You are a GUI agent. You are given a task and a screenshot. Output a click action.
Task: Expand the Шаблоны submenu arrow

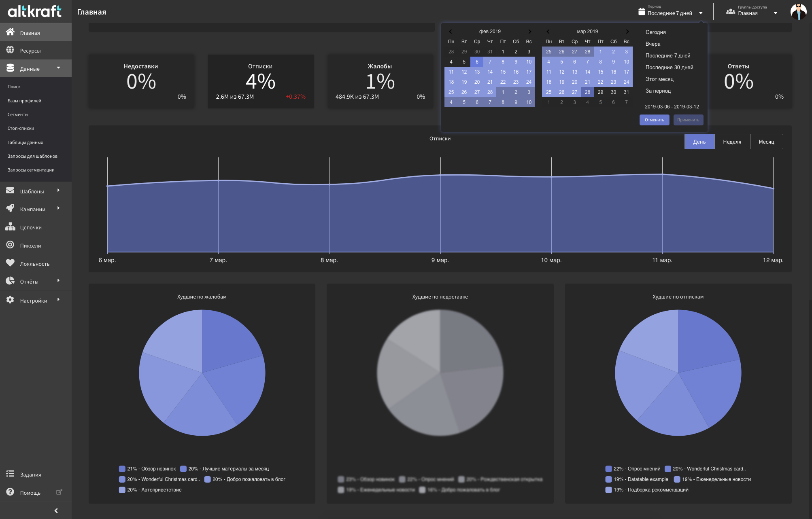coord(59,190)
